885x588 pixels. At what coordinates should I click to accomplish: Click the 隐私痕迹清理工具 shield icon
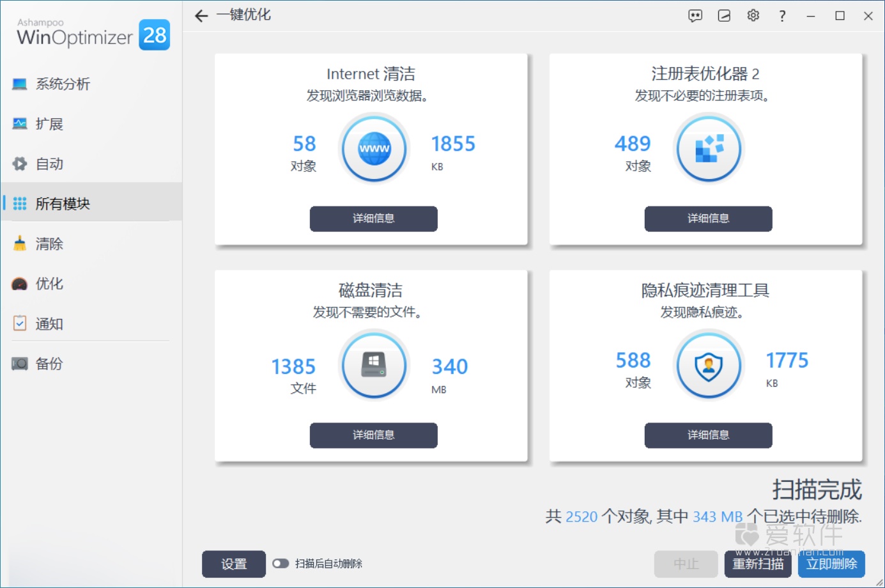pos(709,365)
